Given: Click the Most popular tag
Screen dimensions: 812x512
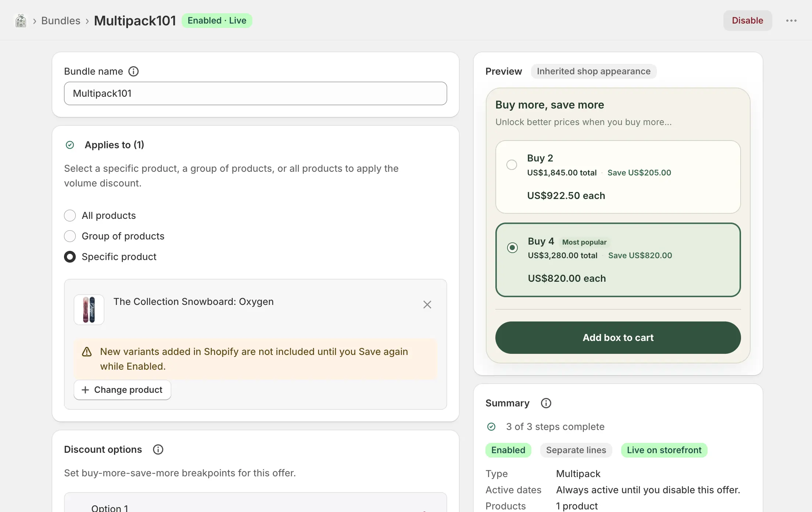Looking at the screenshot, I should 584,242.
